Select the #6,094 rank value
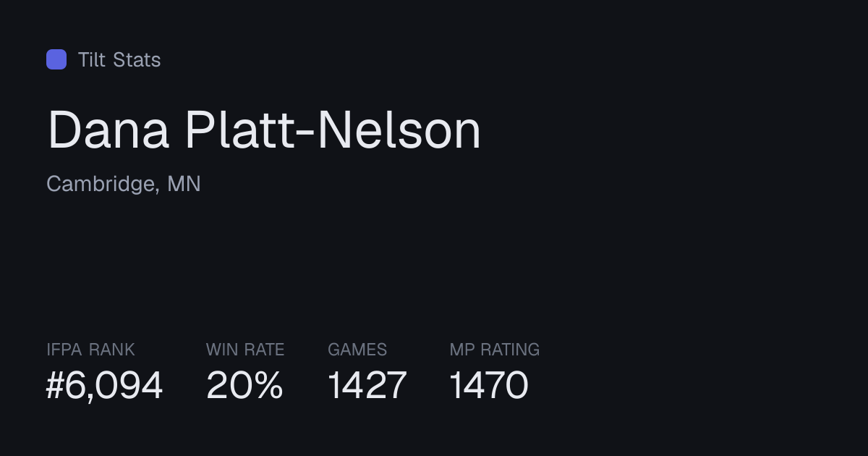This screenshot has height=456, width=868. coord(105,385)
